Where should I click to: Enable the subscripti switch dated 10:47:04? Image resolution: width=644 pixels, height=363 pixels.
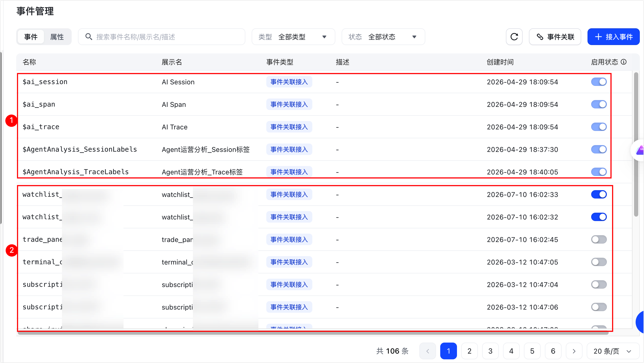(x=599, y=284)
